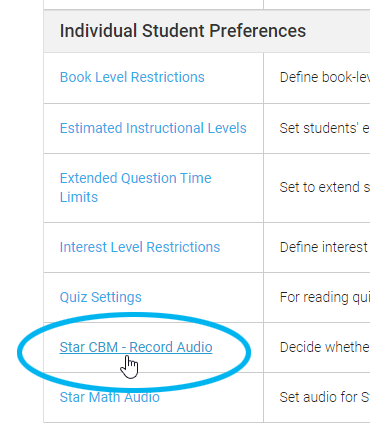Select the "Set to extend" description cell
This screenshot has height=438, width=370.
[x=317, y=188]
